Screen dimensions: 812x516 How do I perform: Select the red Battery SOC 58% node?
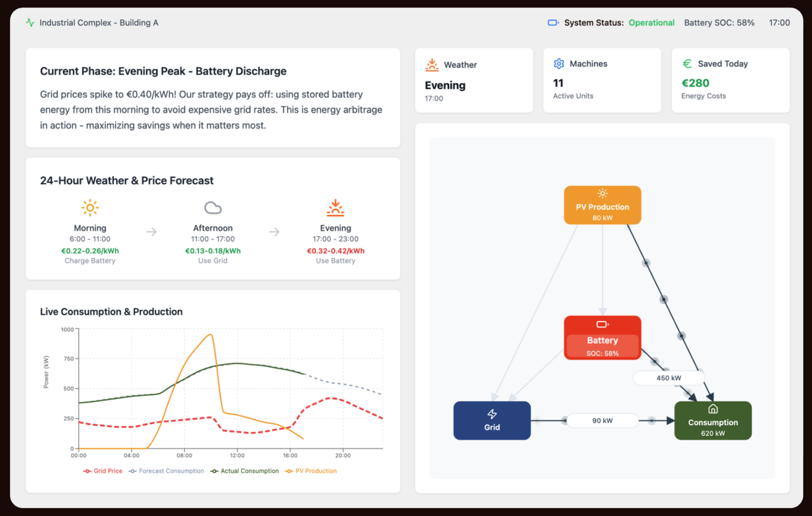click(x=603, y=338)
